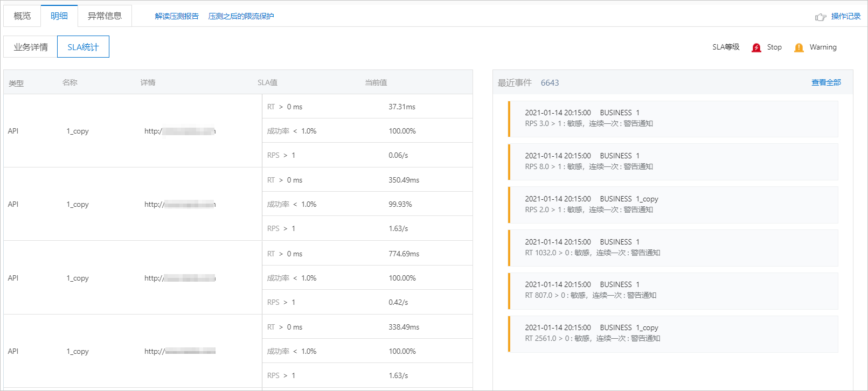The width and height of the screenshot is (868, 391).
Task: Click the 详情 column header
Action: click(148, 82)
